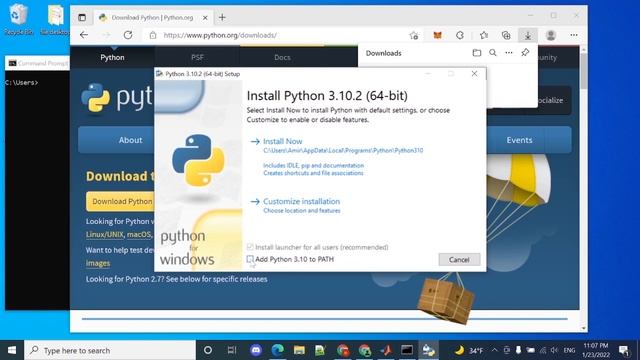Open the volume control in tray
This screenshot has height=360, width=640.
(554, 350)
